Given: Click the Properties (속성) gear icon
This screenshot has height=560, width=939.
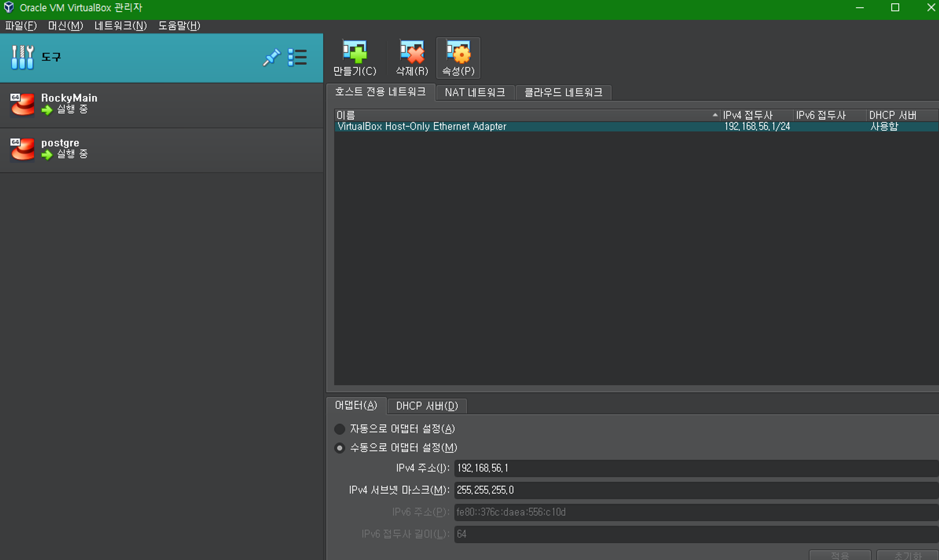Looking at the screenshot, I should tap(458, 52).
